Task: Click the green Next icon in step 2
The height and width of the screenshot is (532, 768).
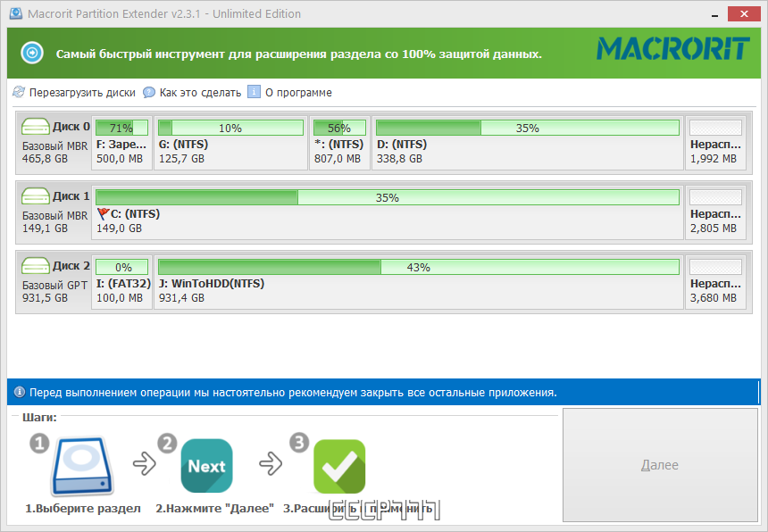Action: 206,464
